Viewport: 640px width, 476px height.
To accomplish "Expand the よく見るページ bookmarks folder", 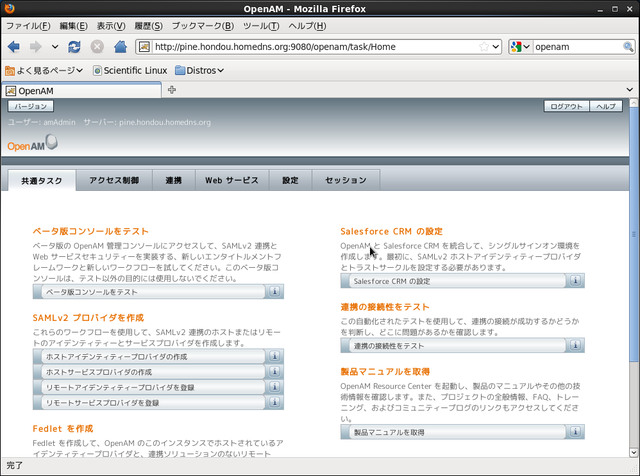I will pyautogui.click(x=44, y=71).
